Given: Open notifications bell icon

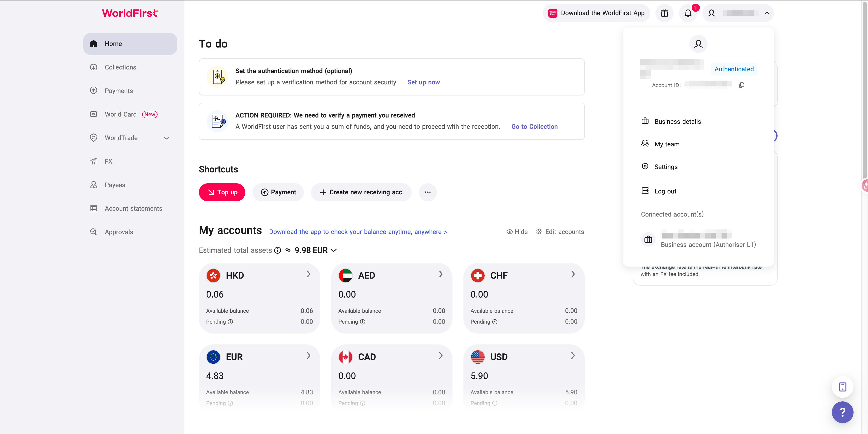Looking at the screenshot, I should pyautogui.click(x=688, y=13).
